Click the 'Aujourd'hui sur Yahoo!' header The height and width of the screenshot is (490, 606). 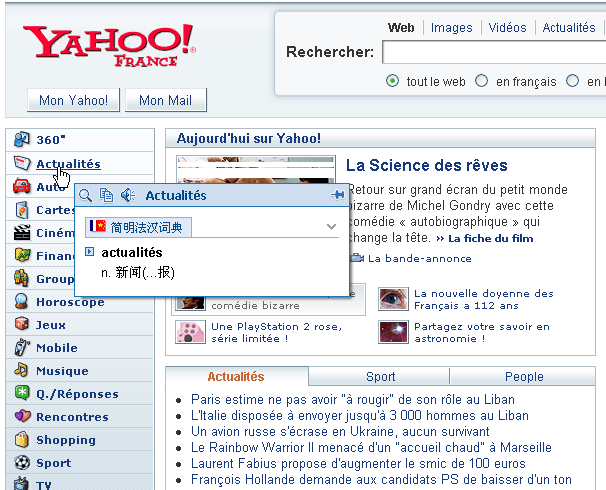(249, 138)
